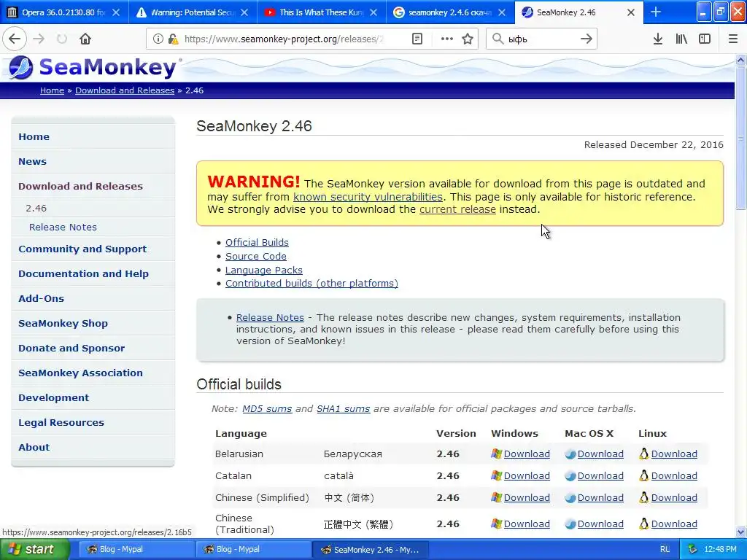This screenshot has width=747, height=560.
Task: Close the Opera 36 tab
Action: 116,13
